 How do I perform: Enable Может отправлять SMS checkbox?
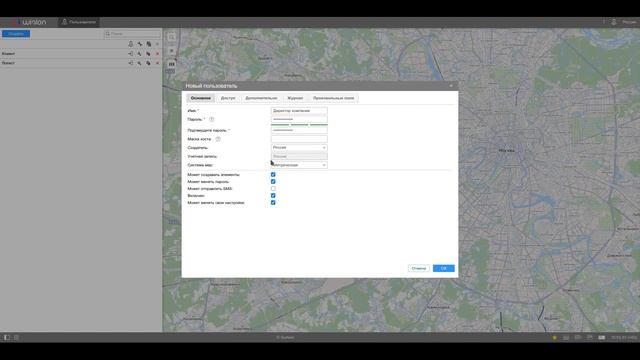[x=273, y=189]
